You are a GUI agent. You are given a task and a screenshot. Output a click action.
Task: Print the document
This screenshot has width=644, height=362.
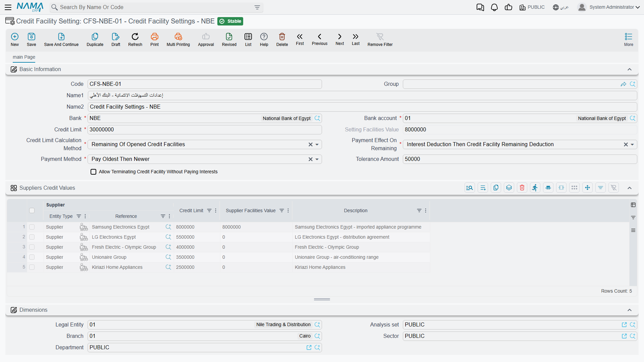pos(155,40)
